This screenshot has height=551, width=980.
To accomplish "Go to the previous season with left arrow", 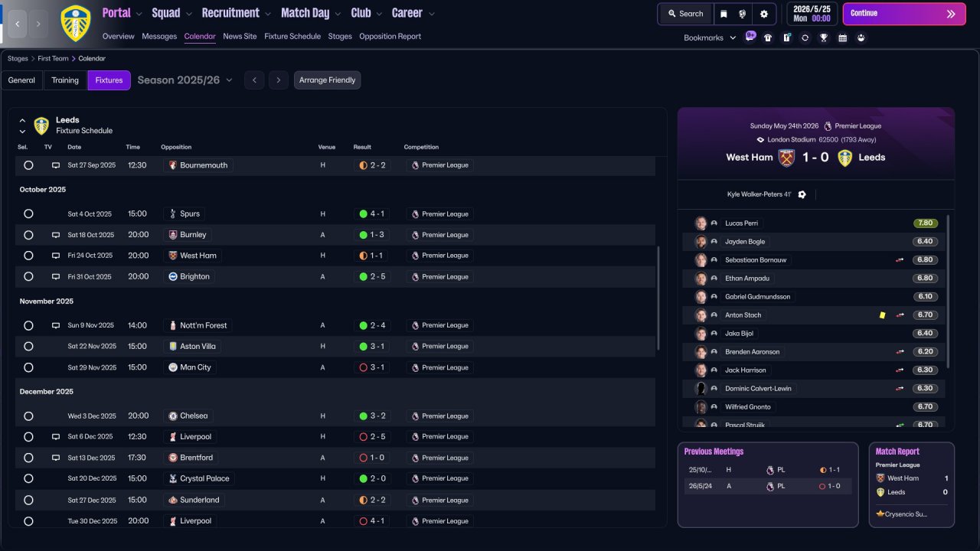I will [254, 80].
